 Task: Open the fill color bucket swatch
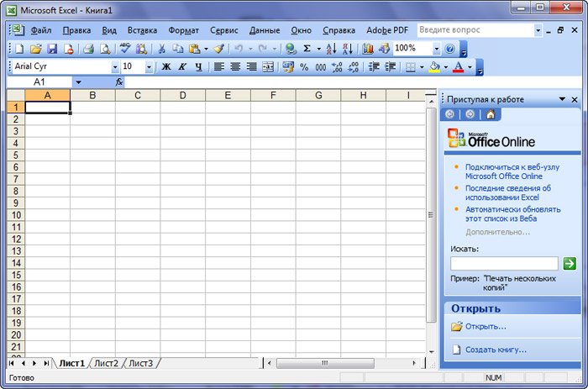point(434,67)
